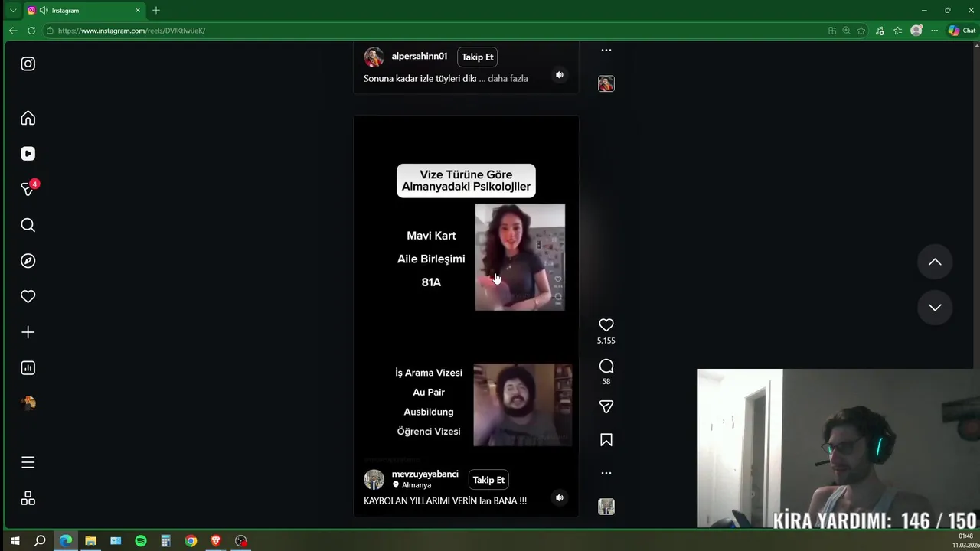This screenshot has width=980, height=551.
Task: Open Google Chrome from taskbar
Action: tap(191, 541)
